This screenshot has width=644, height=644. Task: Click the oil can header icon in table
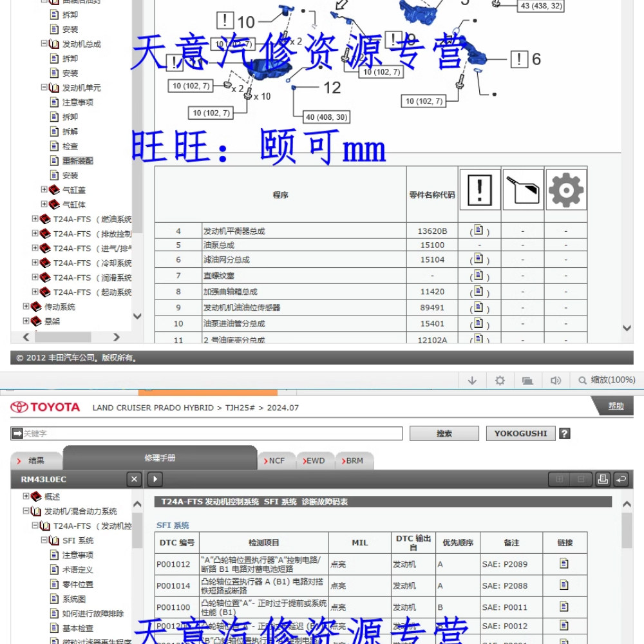coord(523,190)
